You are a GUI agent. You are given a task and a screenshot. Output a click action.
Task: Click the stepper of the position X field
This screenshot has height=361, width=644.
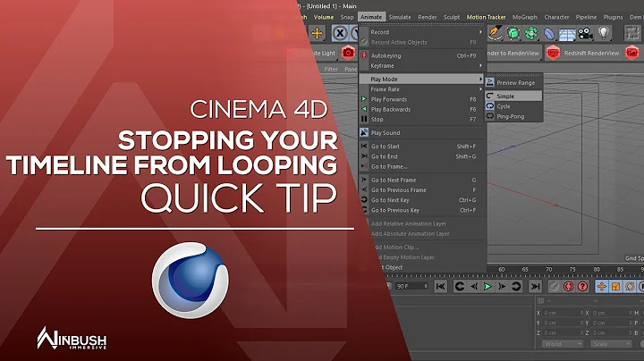coord(581,313)
